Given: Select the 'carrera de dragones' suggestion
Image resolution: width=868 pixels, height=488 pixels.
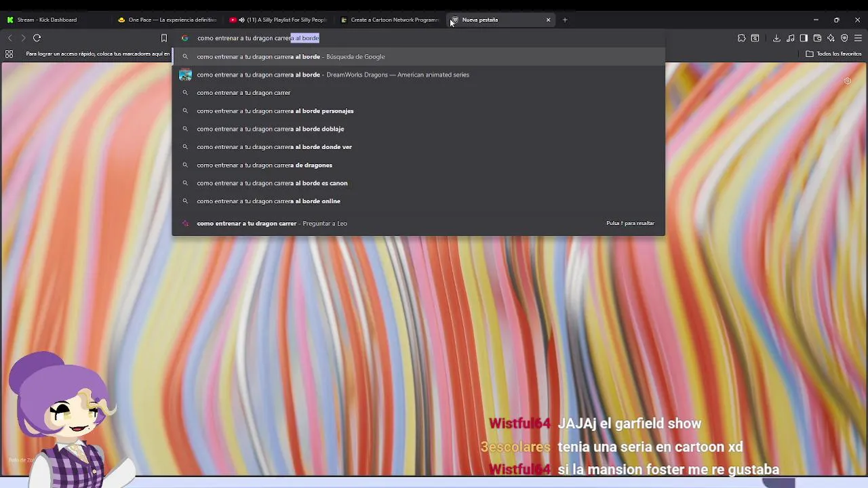Looking at the screenshot, I should click(418, 165).
